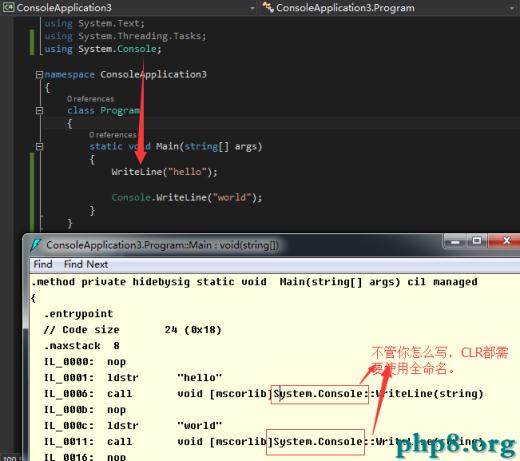
Task: Click the 'IL_000b: nop' line
Action: coord(85,410)
